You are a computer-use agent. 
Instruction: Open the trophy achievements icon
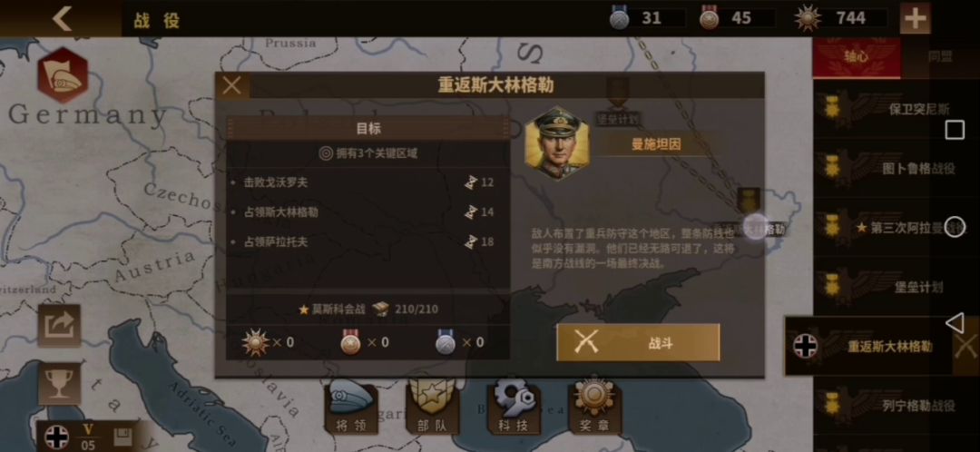(x=59, y=383)
